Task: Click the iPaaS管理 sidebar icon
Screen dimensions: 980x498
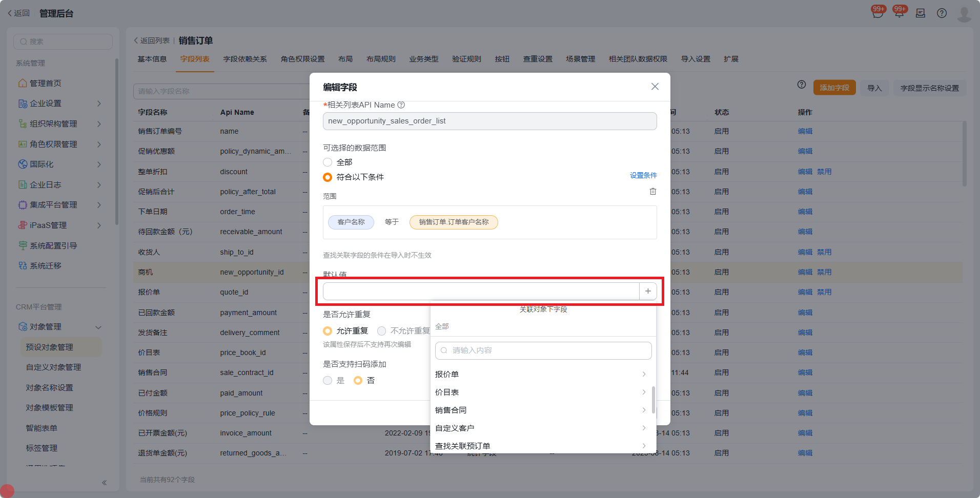Action: [x=23, y=225]
